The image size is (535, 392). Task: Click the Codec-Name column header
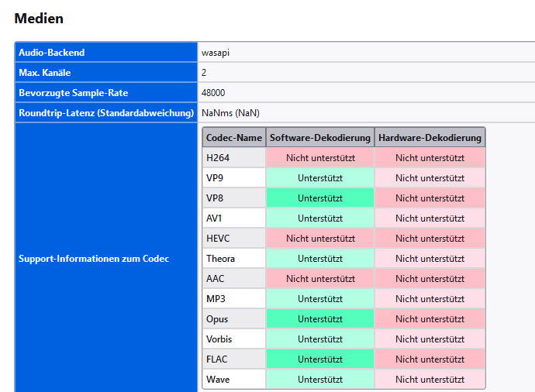coord(234,138)
